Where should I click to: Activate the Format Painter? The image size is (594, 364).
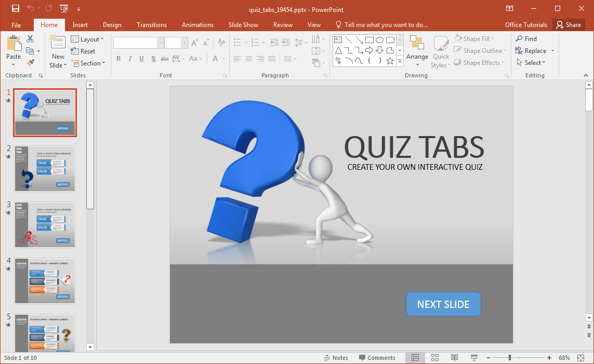31,63
